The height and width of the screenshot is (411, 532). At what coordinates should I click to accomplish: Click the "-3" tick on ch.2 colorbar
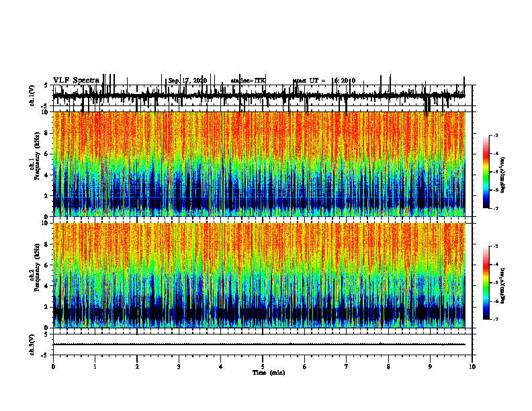495,246
